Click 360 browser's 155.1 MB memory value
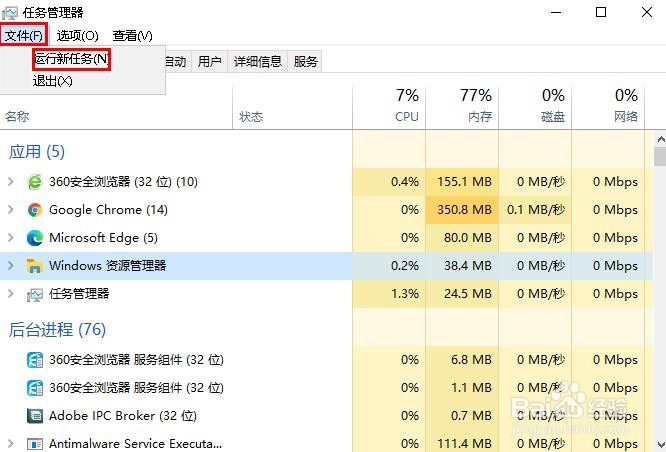Screen dimensions: 666x452 [464, 182]
